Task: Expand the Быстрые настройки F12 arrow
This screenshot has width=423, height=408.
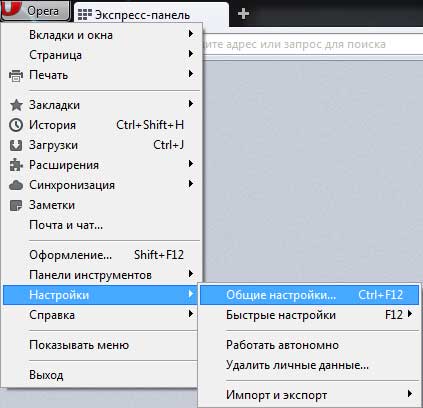Action: [x=410, y=314]
